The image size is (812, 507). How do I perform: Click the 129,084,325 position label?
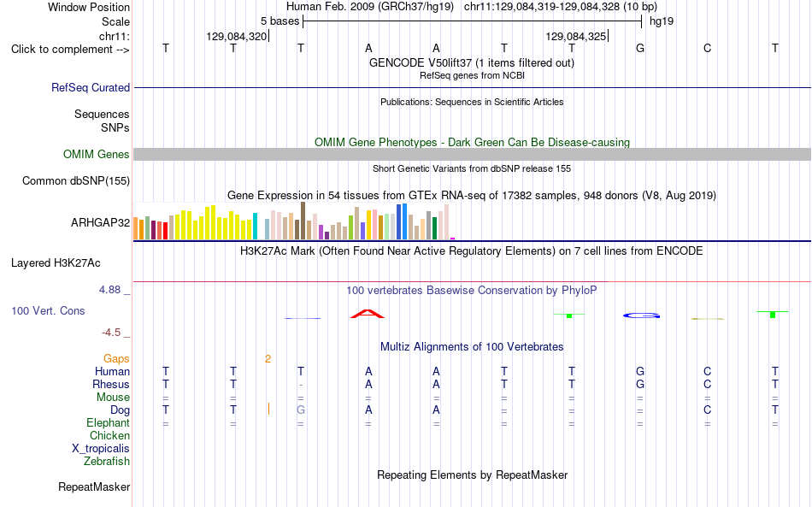tap(575, 36)
